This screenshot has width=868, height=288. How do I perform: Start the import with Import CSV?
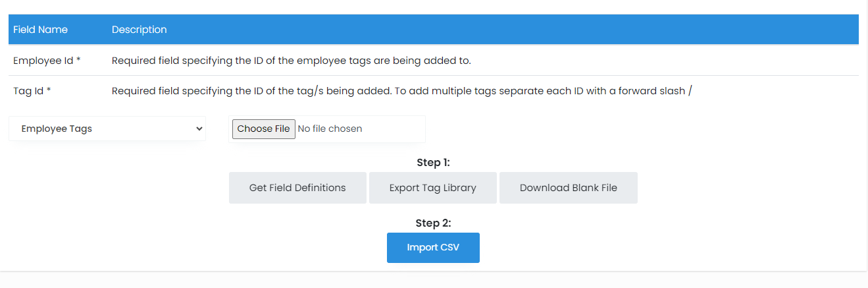tap(432, 248)
